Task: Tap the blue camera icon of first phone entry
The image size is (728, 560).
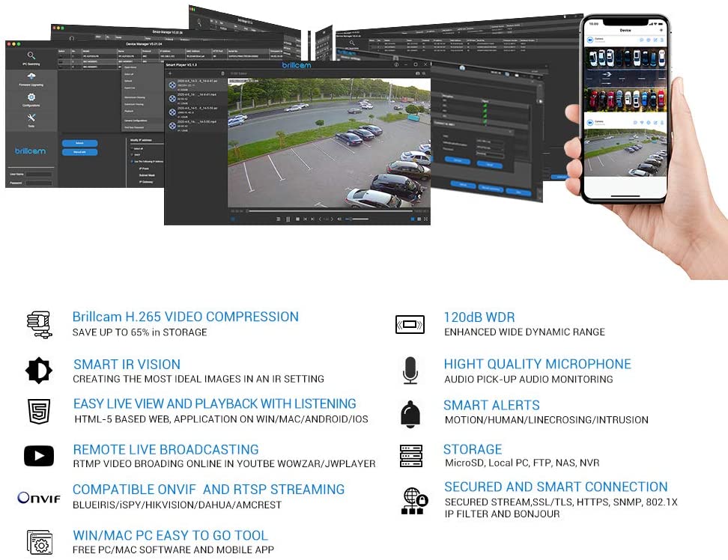Action: 590,40
